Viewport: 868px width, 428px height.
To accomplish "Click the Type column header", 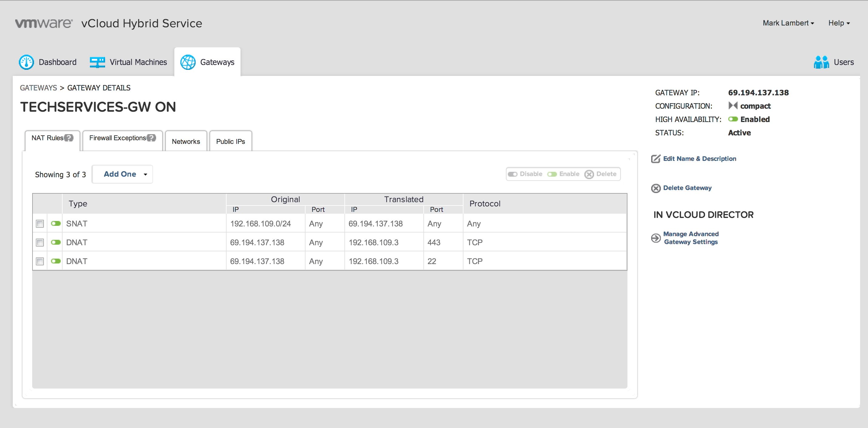I will pyautogui.click(x=78, y=204).
